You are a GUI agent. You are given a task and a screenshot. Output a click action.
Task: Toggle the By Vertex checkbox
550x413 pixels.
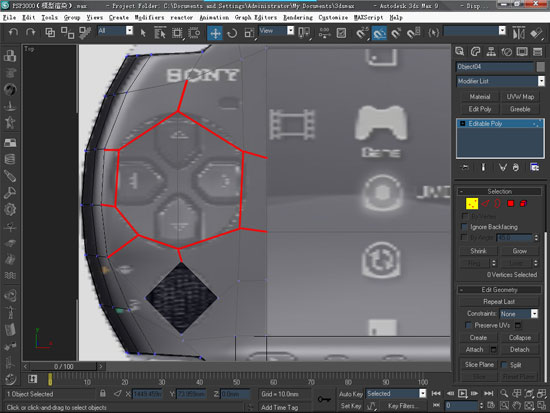click(465, 216)
